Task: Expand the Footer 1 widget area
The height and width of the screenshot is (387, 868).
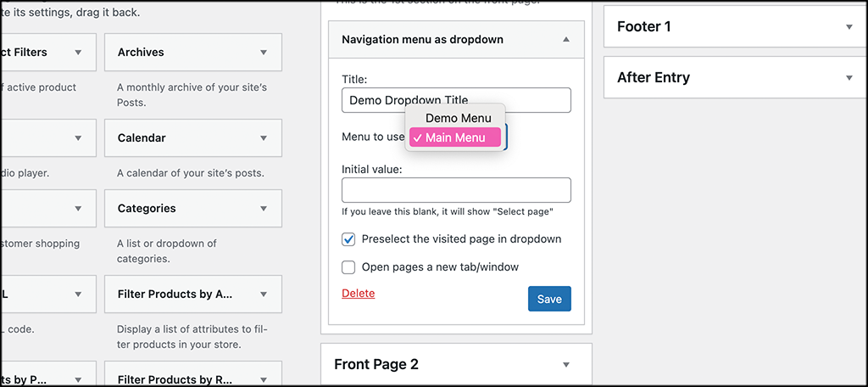Action: click(x=849, y=26)
